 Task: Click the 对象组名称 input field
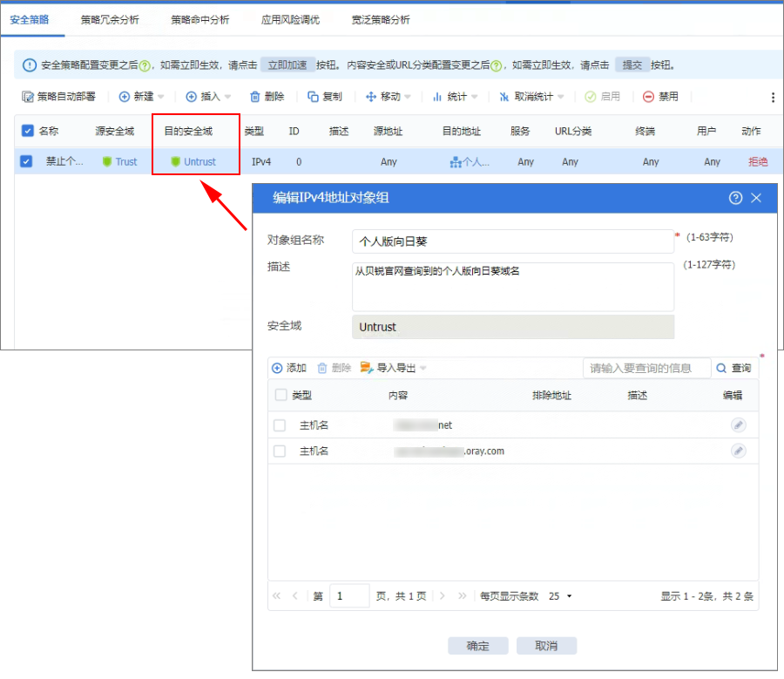pyautogui.click(x=512, y=241)
